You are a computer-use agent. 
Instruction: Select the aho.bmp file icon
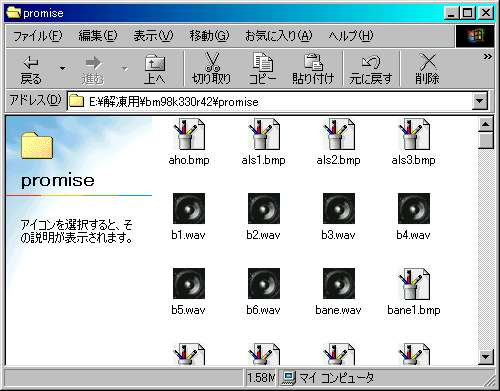click(189, 134)
